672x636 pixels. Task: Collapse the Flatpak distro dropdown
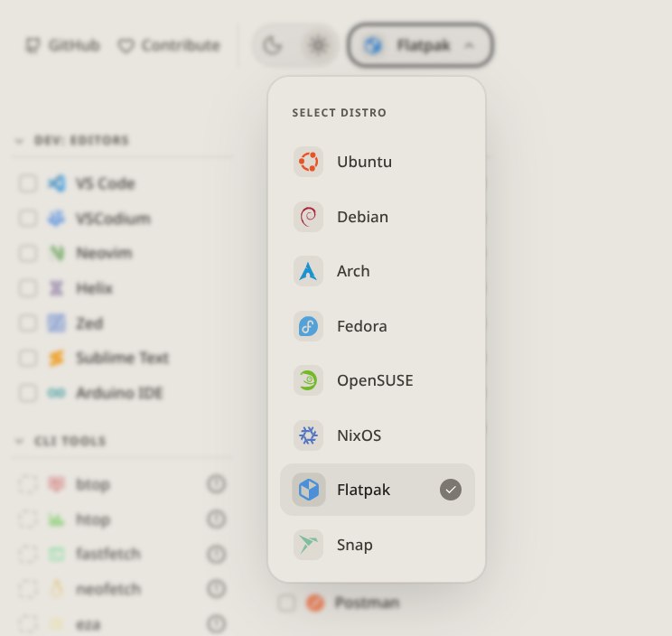[x=421, y=45]
